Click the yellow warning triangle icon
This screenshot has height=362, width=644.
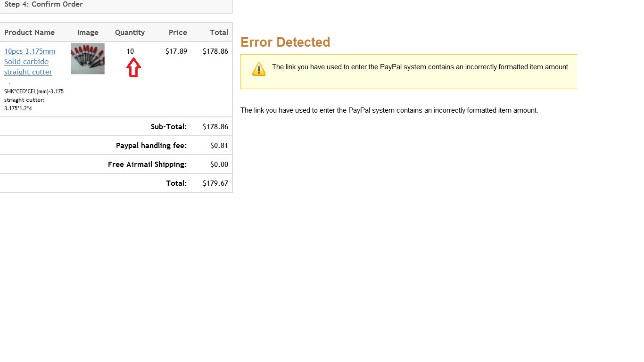259,69
